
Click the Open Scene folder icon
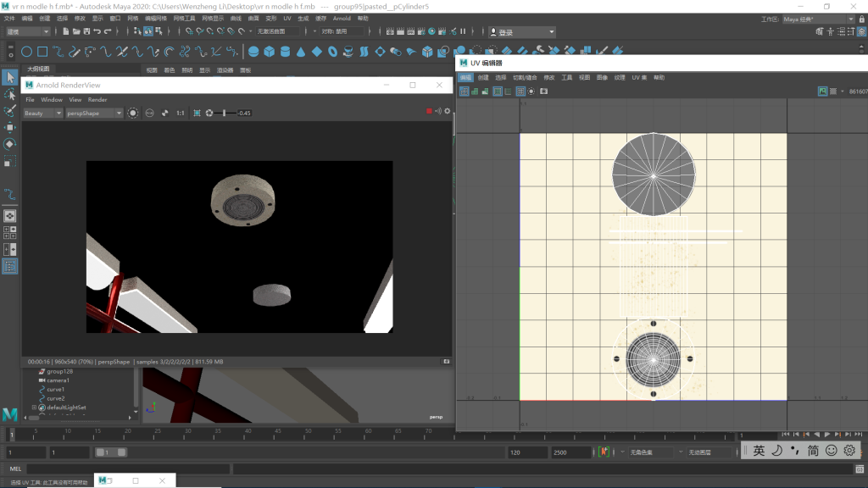(x=76, y=31)
